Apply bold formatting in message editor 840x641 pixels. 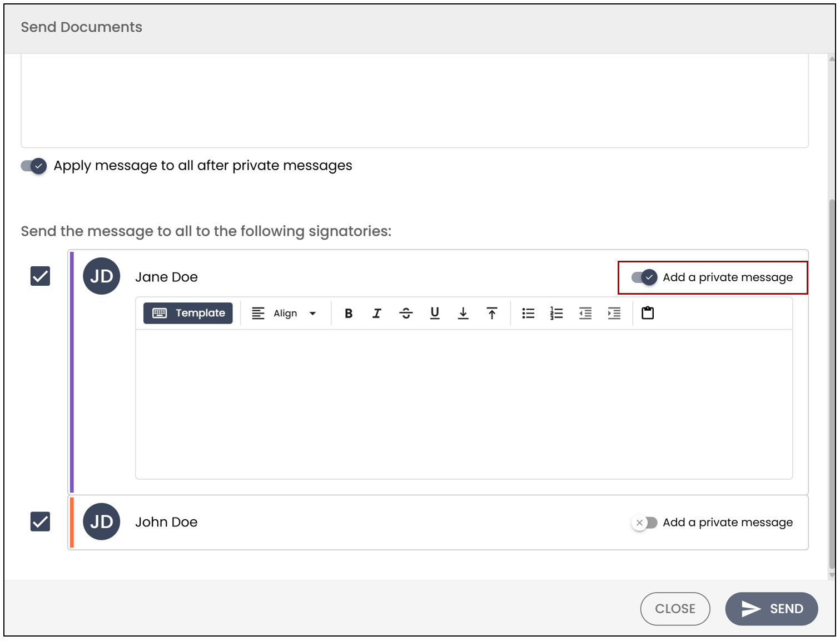pos(349,314)
